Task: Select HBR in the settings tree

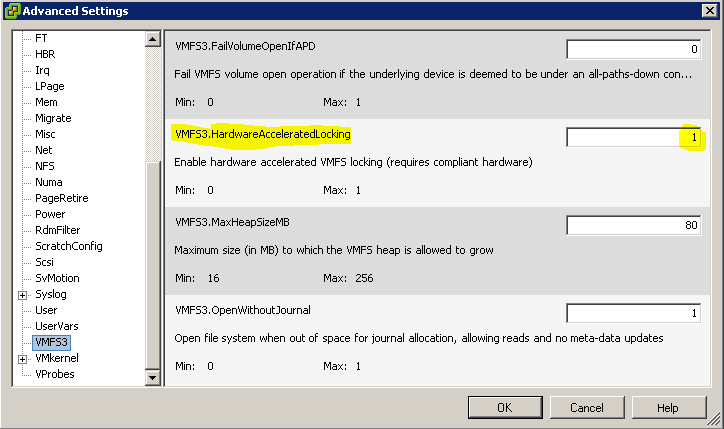Action: tap(45, 54)
